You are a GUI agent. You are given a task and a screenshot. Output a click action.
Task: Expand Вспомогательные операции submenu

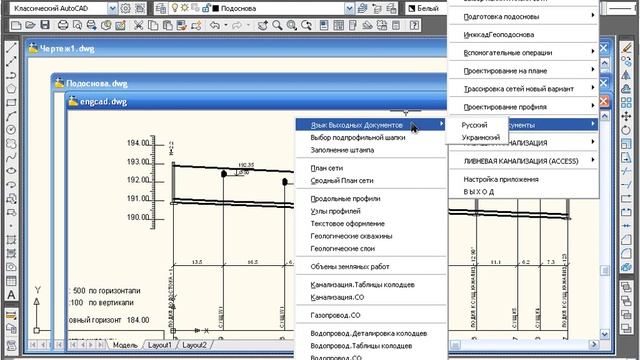[x=524, y=53]
